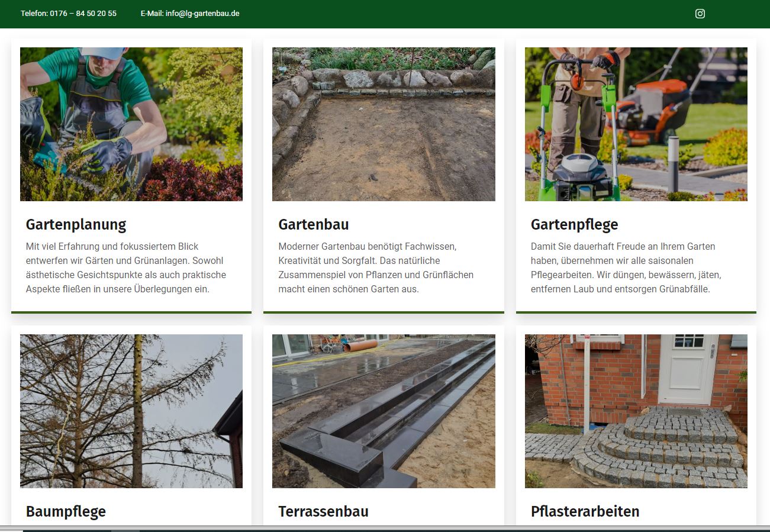Open the Instagram icon in header
The width and height of the screenshot is (770, 532).
(x=700, y=14)
